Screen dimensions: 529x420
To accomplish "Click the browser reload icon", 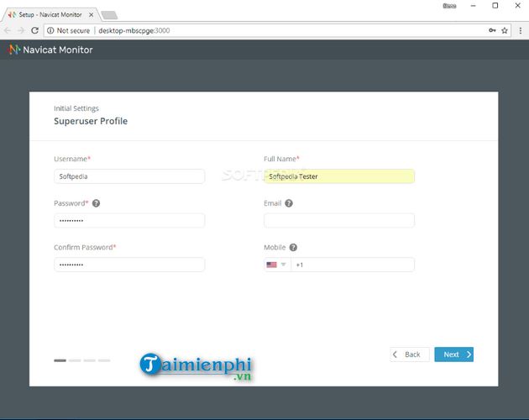I will point(36,30).
